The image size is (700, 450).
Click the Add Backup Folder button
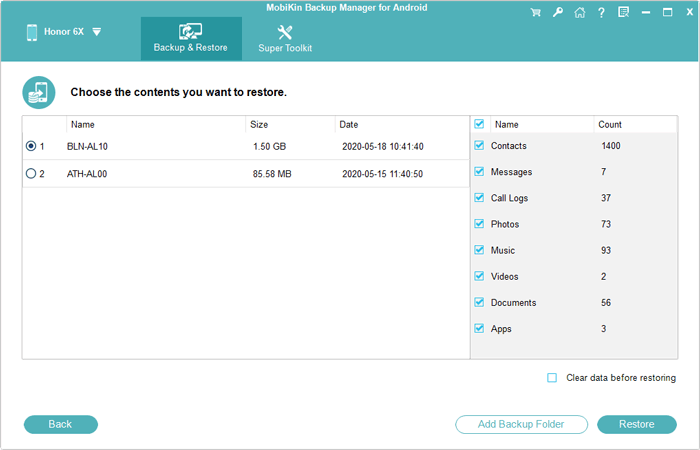pyautogui.click(x=521, y=424)
